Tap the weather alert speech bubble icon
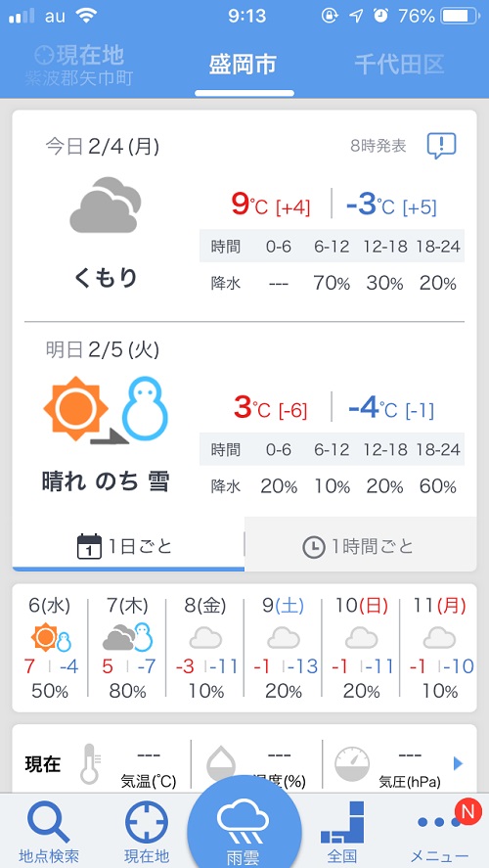Image resolution: width=489 pixels, height=868 pixels. [441, 146]
